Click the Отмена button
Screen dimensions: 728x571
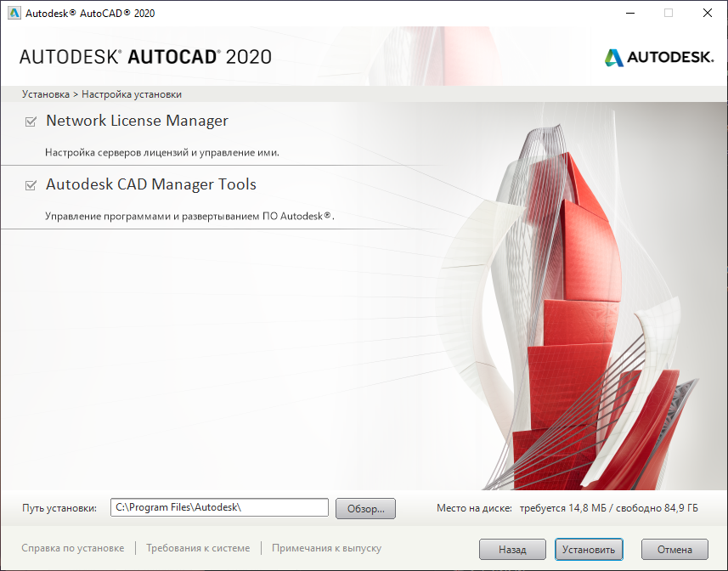pyautogui.click(x=674, y=550)
